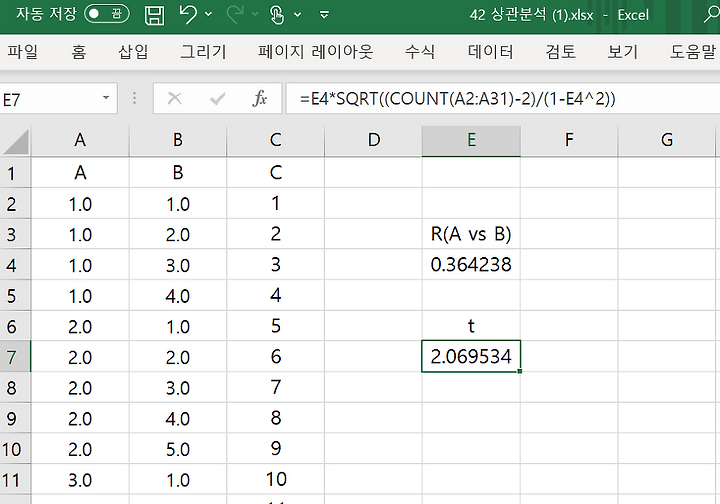This screenshot has height=504, width=720.
Task: Open the 데이터 ribbon tab
Action: click(490, 51)
